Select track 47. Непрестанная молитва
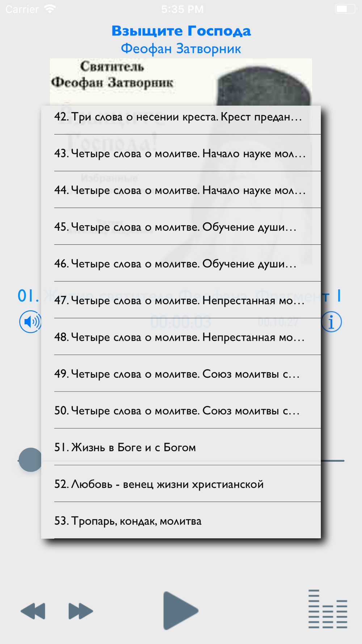The height and width of the screenshot is (644, 362). [181, 300]
